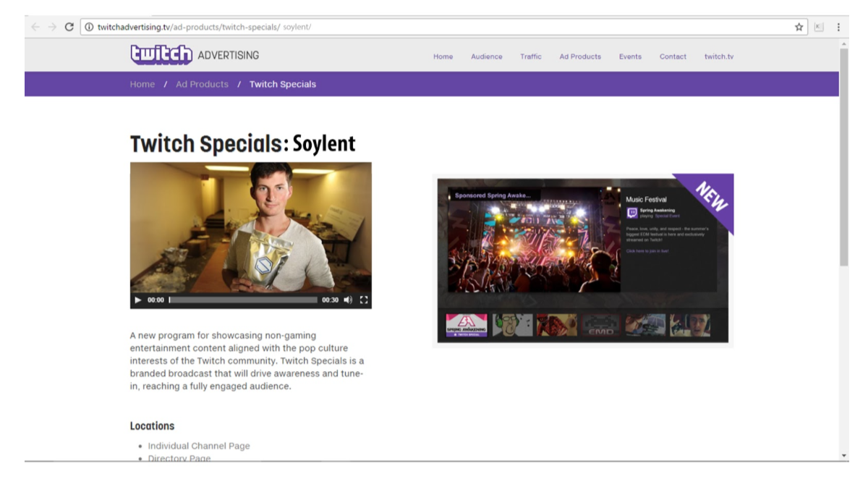Viewport: 868px width, 482px height.
Task: Click the Ad Products breadcrumb link
Action: click(x=202, y=84)
